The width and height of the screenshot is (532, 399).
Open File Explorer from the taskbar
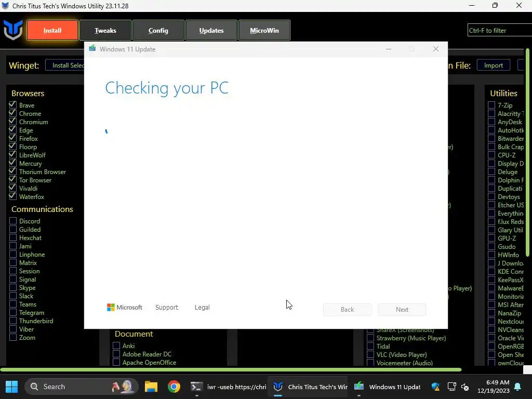coord(151,387)
